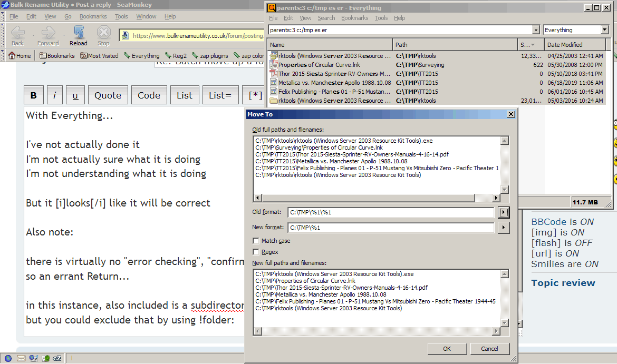Click in the Old format text field
The width and height of the screenshot is (617, 364).
391,212
